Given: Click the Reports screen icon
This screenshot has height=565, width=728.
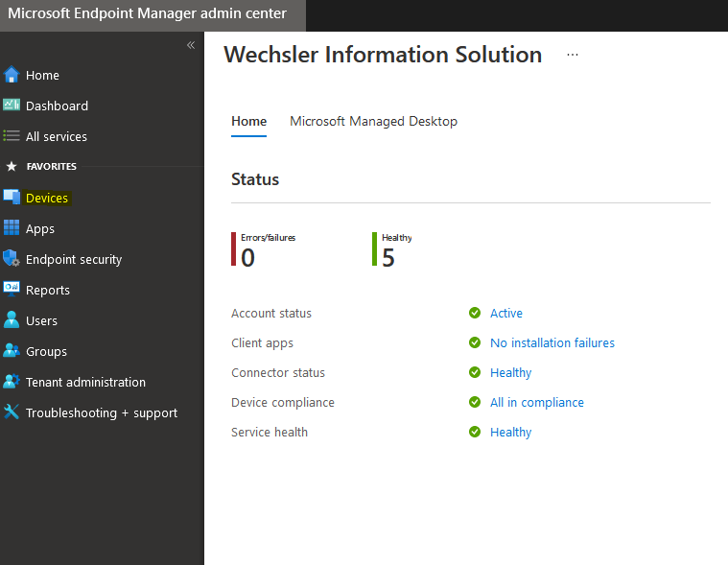Looking at the screenshot, I should click(x=12, y=290).
